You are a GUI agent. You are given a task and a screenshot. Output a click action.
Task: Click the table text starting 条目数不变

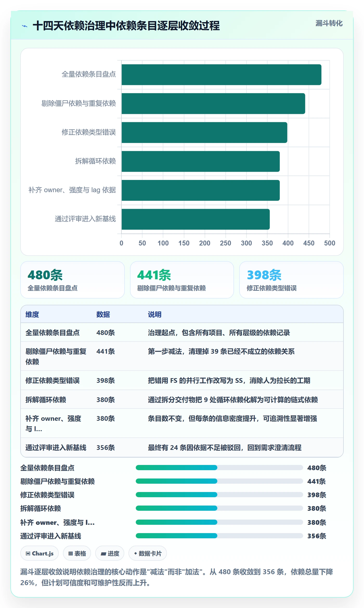(232, 418)
